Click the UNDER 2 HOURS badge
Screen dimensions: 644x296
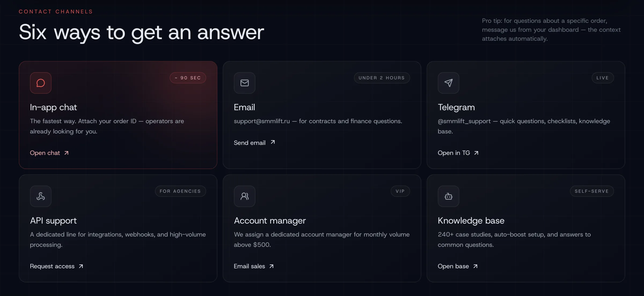point(382,78)
